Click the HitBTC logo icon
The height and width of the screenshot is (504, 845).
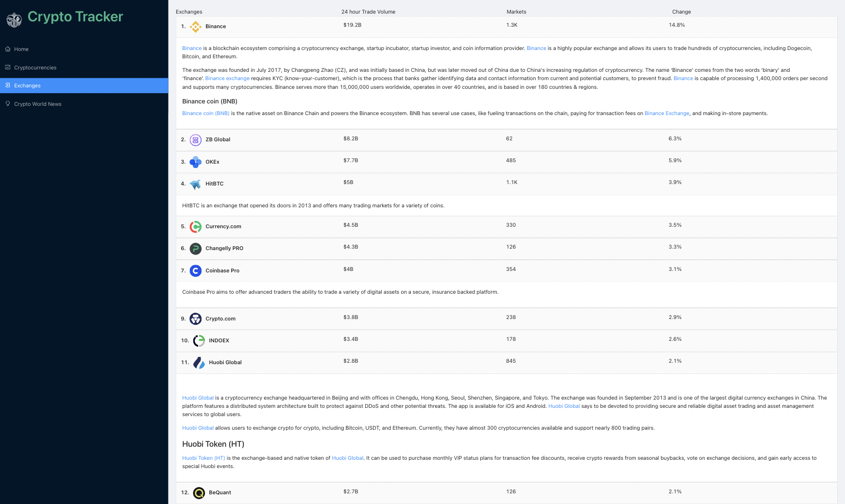tap(195, 184)
